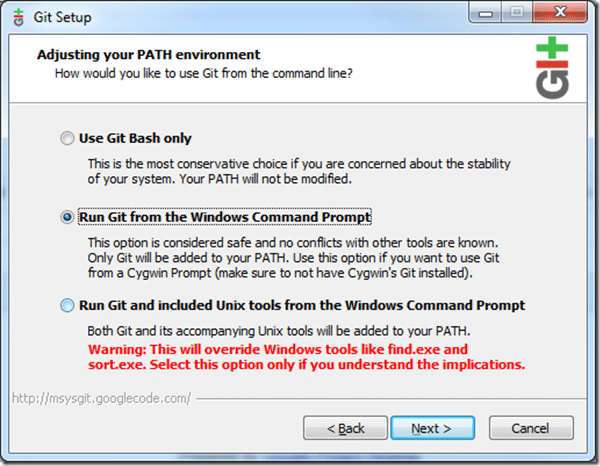Click the Git Bash conservative choice description
600x466 pixels.
(299, 171)
